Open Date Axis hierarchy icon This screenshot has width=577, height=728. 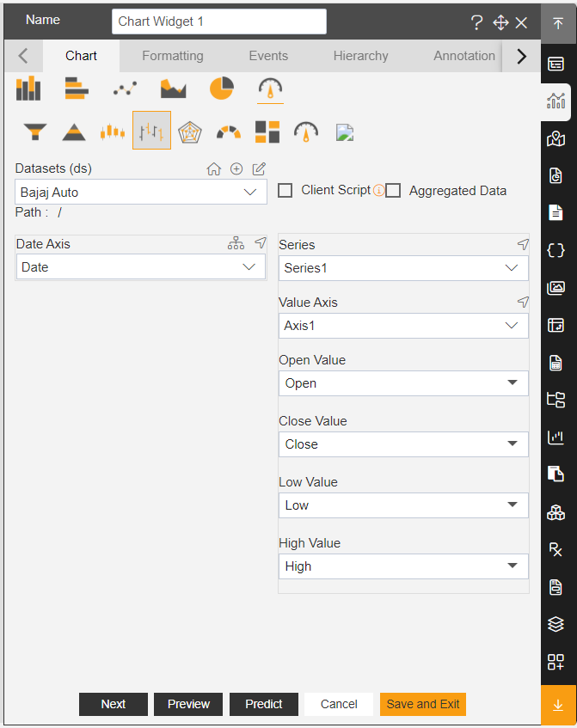(236, 243)
